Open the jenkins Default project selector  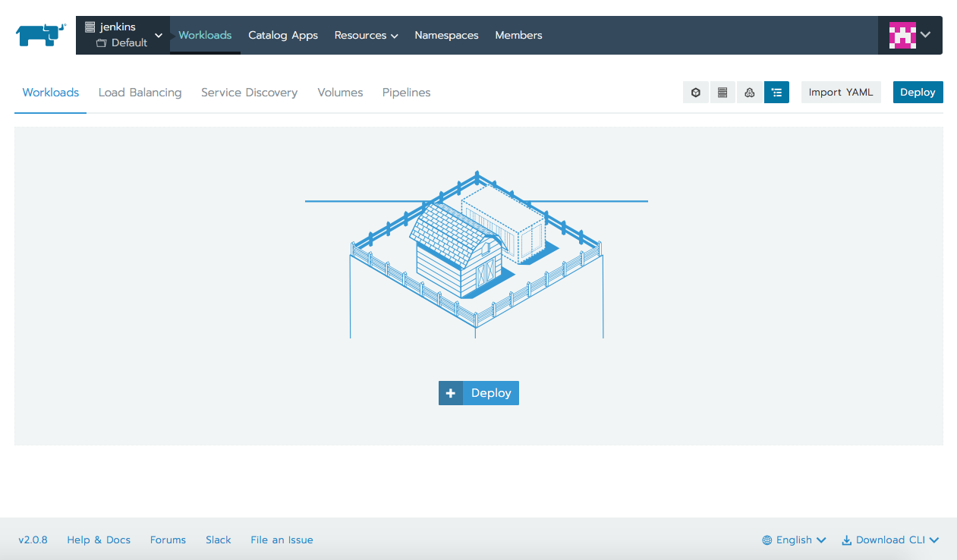[x=123, y=35]
